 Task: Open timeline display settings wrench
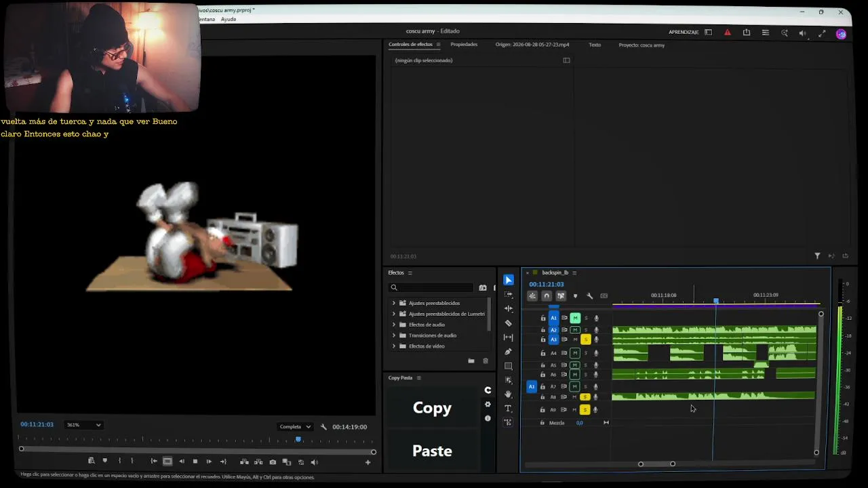pyautogui.click(x=590, y=296)
